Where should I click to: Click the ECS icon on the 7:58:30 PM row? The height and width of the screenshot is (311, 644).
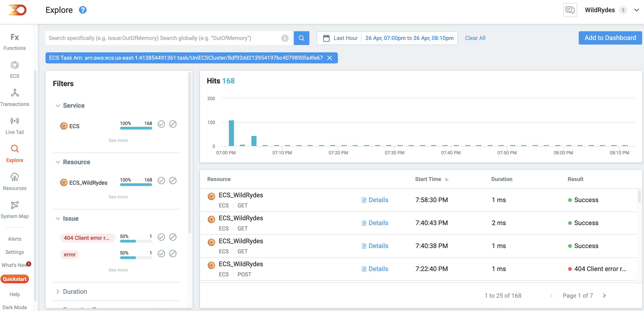click(x=211, y=196)
